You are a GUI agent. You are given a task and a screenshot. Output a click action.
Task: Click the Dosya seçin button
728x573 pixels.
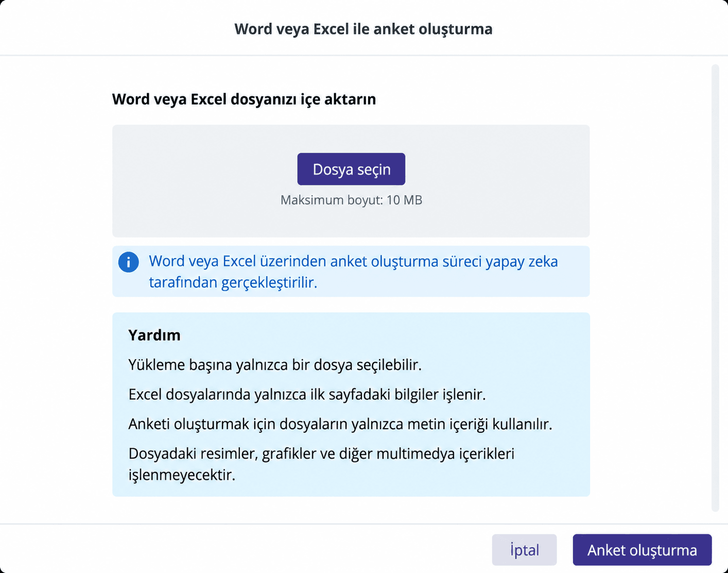coord(351,169)
